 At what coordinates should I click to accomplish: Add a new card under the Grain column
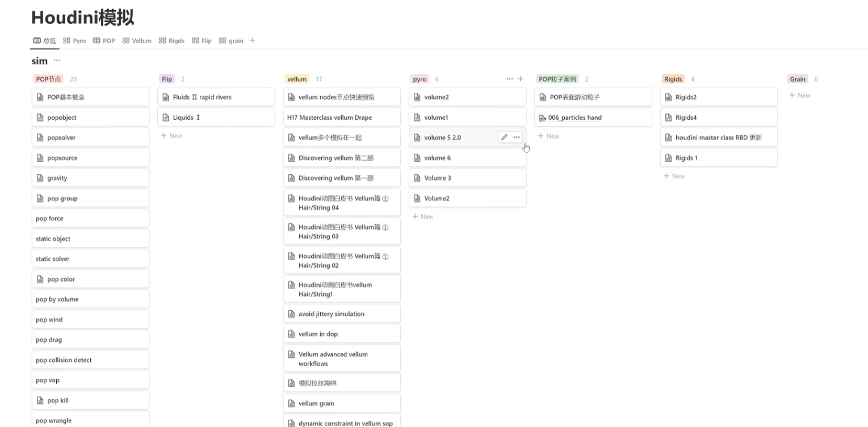[800, 95]
